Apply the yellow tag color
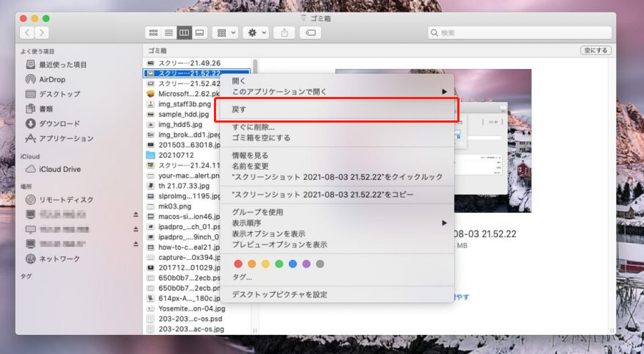Screen dimensions: 644x354 coord(265,264)
